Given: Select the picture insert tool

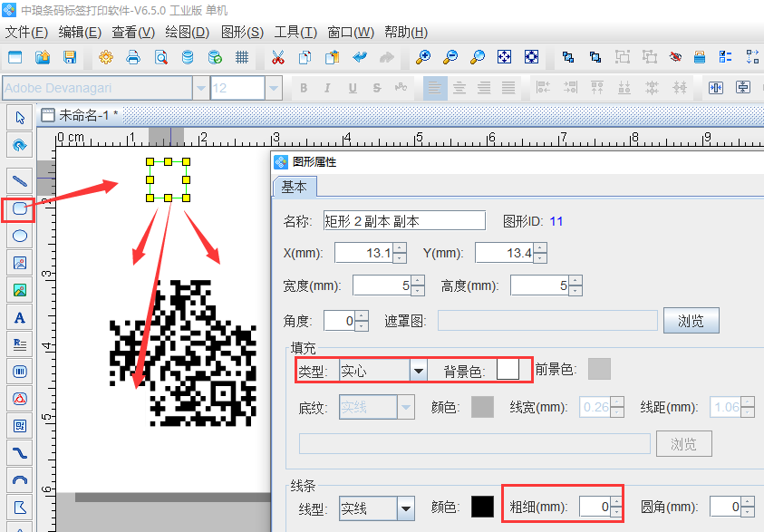Looking at the screenshot, I should pos(19,263).
